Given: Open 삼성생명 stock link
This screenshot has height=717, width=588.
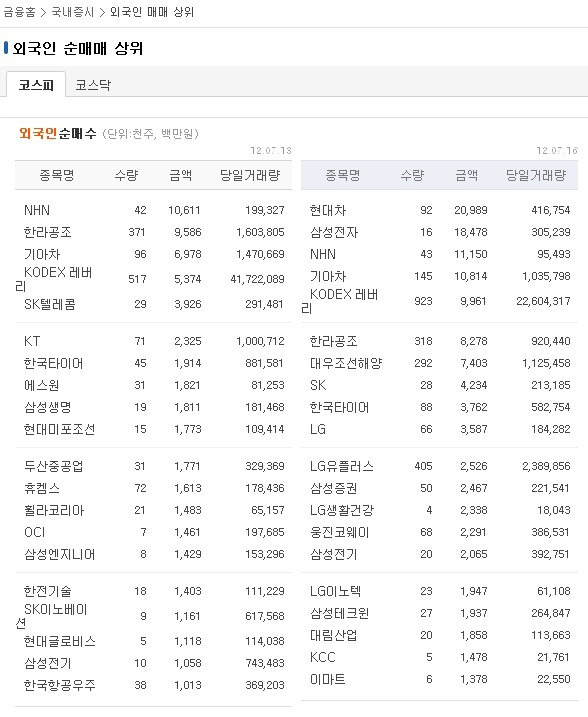Looking at the screenshot, I should tap(48, 407).
